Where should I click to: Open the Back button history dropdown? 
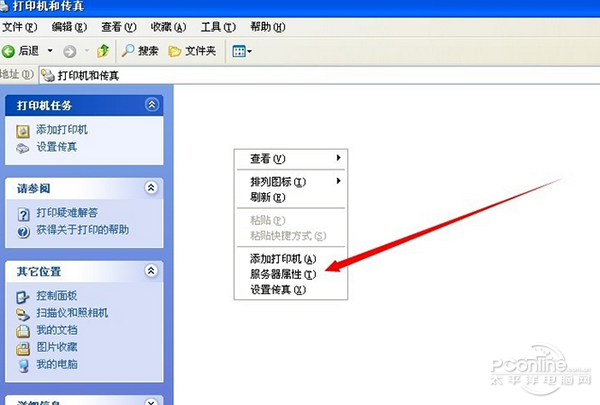tap(50, 51)
